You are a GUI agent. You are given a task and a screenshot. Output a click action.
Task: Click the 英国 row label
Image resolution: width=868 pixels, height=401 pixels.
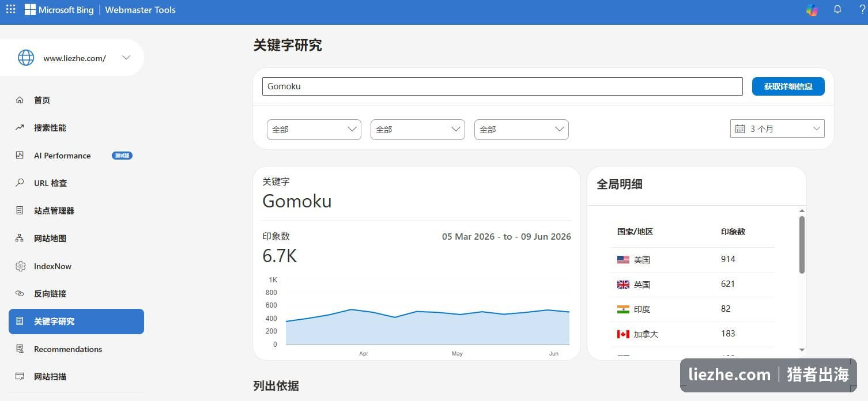(x=642, y=285)
